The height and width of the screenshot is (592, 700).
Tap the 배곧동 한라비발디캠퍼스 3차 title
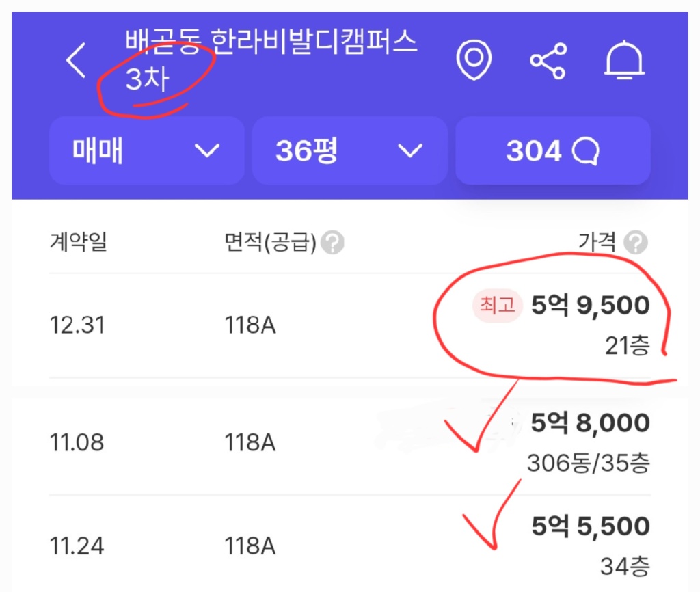270,60
